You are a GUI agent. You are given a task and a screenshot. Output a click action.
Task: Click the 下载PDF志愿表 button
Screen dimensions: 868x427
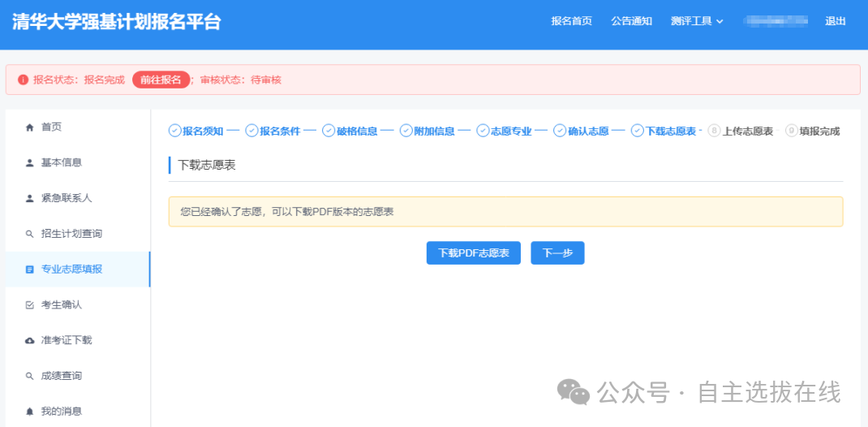(473, 253)
